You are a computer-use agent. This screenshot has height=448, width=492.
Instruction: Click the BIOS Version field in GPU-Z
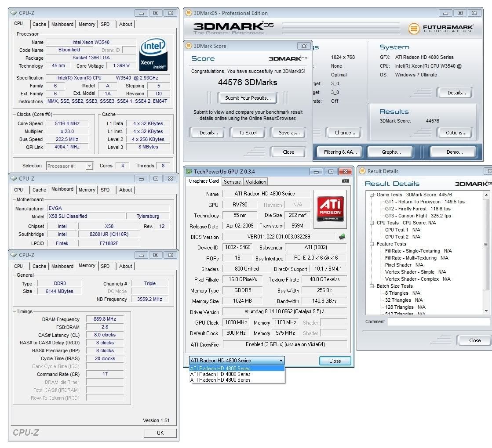pos(279,237)
